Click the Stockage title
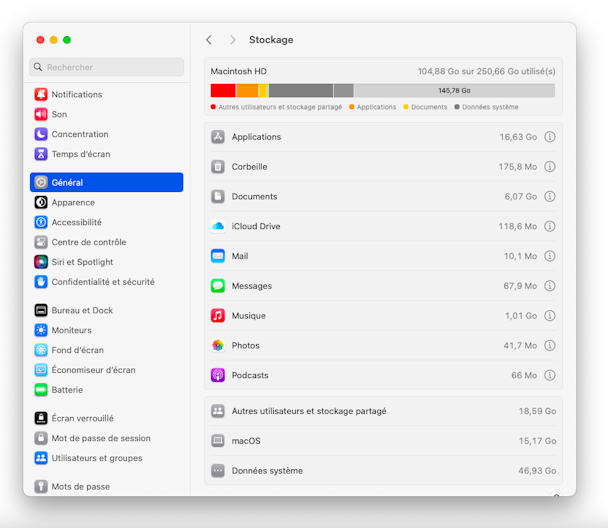The height and width of the screenshot is (528, 608). click(271, 40)
